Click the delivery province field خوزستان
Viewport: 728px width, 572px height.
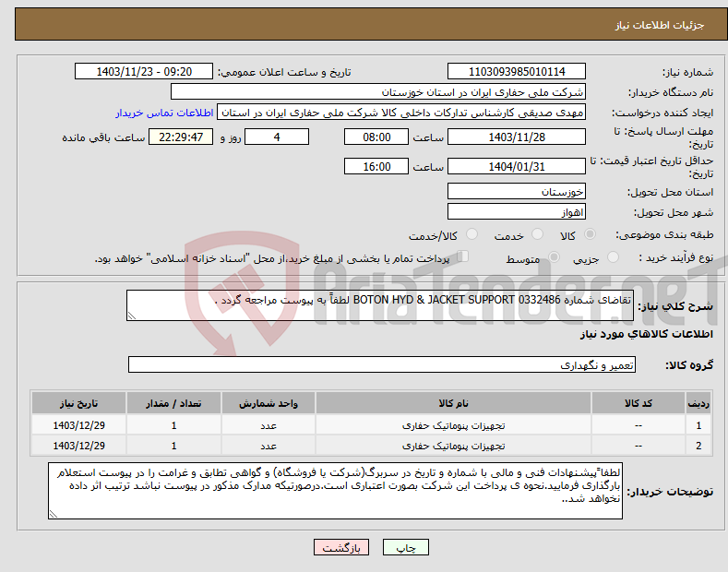tap(517, 191)
